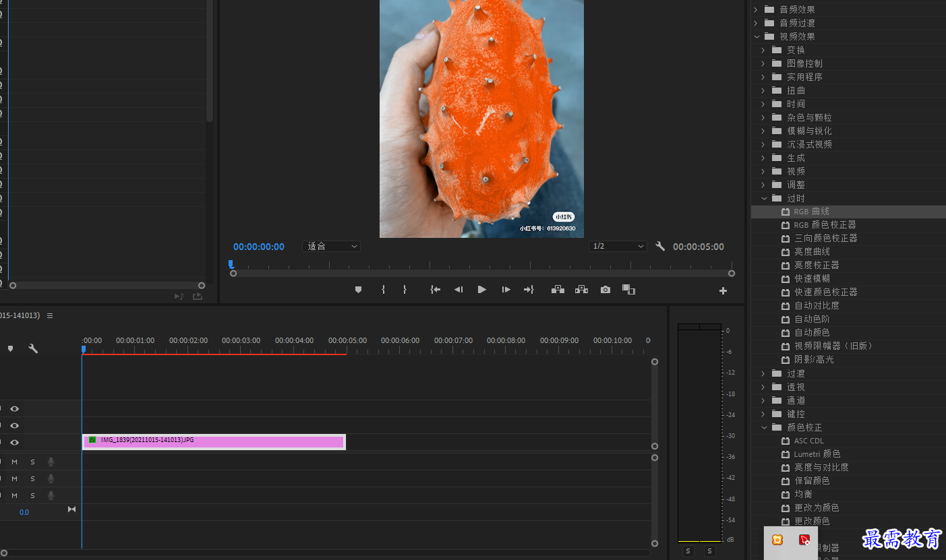Click the program monitor video preview
The height and width of the screenshot is (560, 946).
tap(481, 118)
